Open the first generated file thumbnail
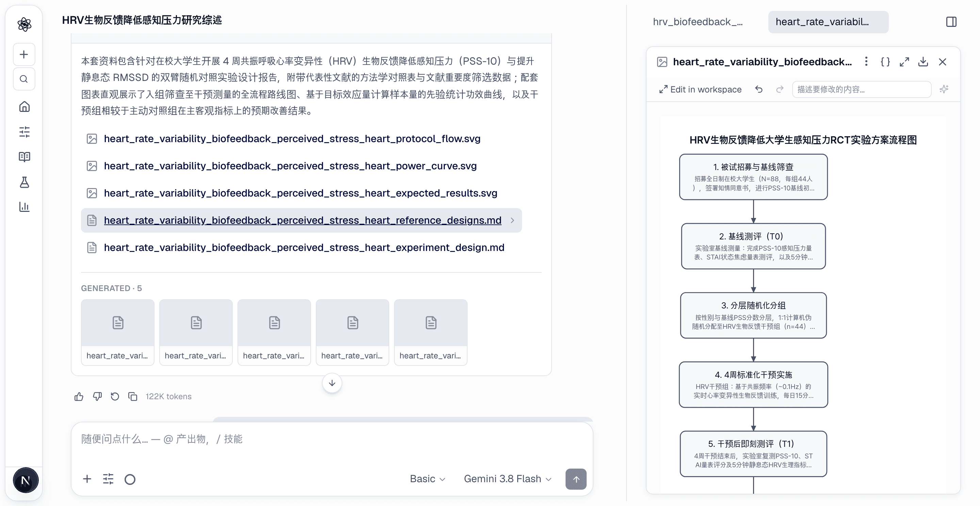 (117, 332)
